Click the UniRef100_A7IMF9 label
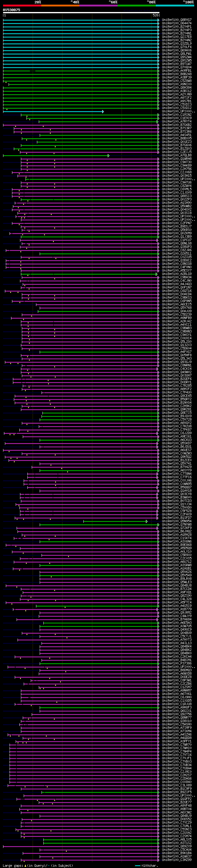Image resolution: width=197 pixels, height=868 pixels. click(x=177, y=728)
